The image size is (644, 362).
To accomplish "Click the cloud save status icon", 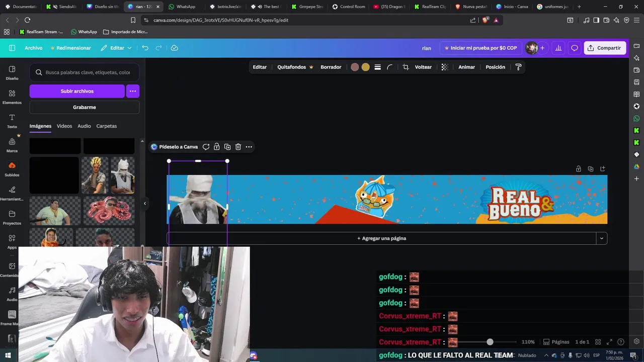I will 175,48.
